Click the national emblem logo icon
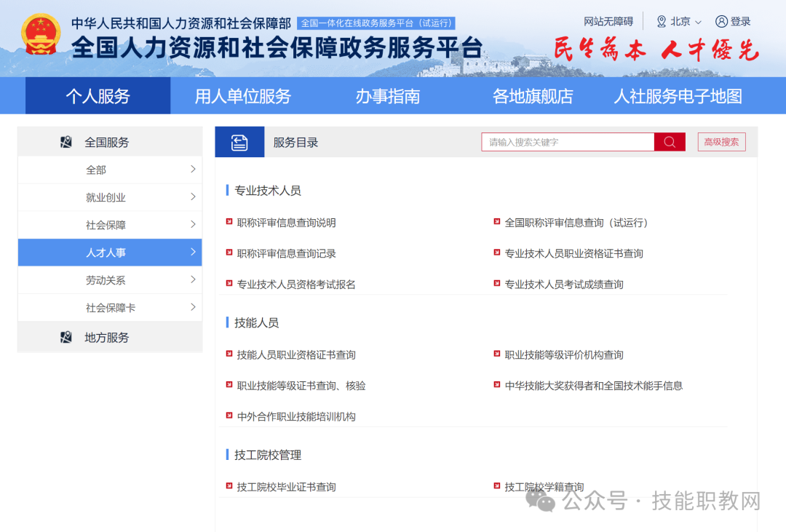 coord(41,32)
